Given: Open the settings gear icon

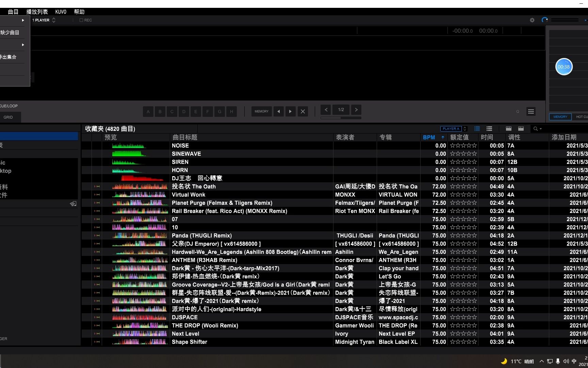Looking at the screenshot, I should [532, 20].
